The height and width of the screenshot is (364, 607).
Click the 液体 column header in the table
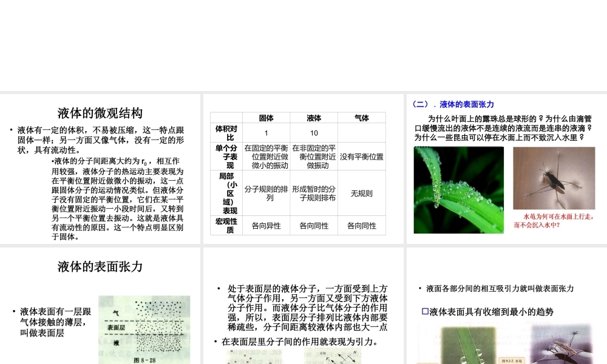[314, 118]
